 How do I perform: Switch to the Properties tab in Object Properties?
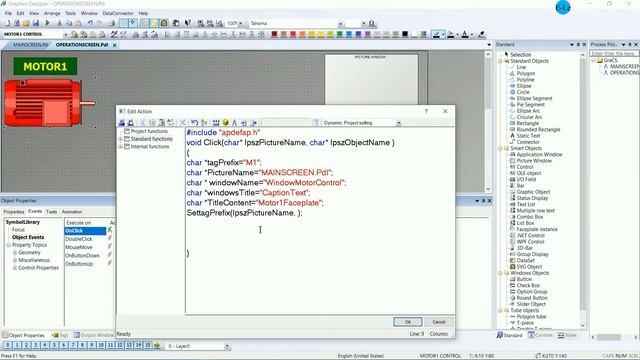[x=14, y=212]
